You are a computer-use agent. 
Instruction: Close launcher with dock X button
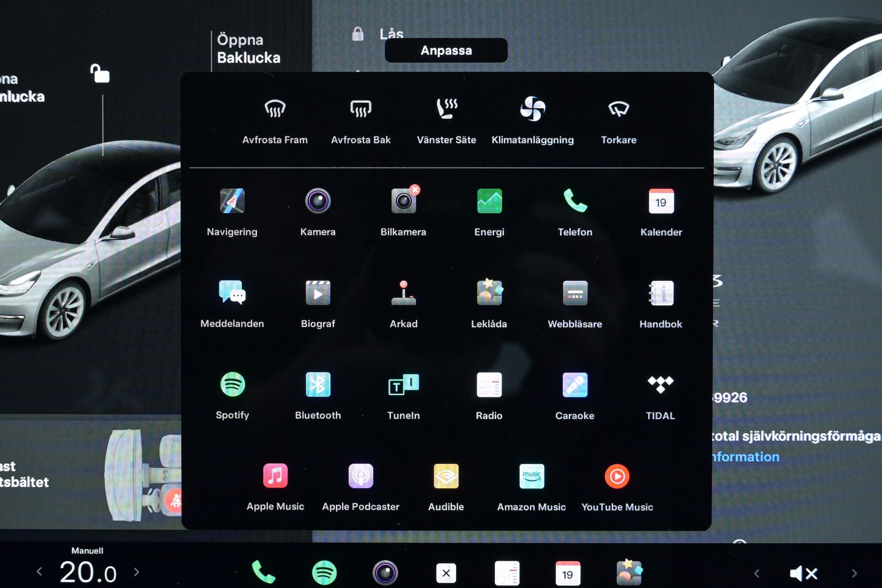[446, 573]
